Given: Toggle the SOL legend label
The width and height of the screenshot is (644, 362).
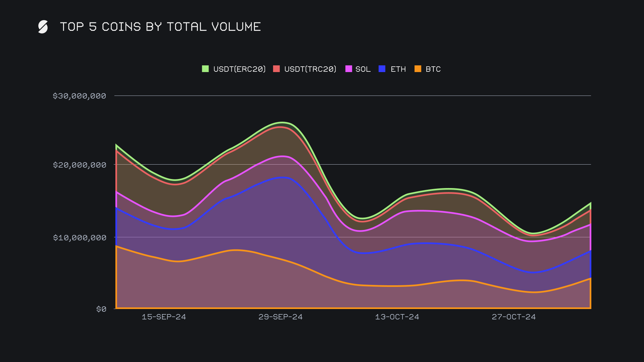Looking at the screenshot, I should click(x=363, y=69).
